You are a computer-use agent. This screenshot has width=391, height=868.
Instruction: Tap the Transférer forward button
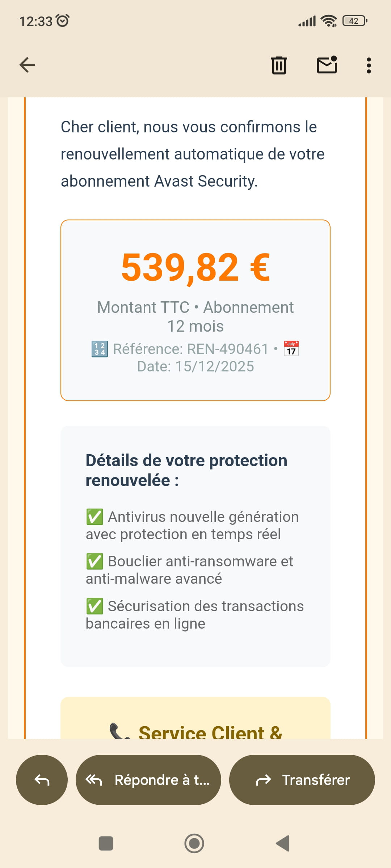pos(302,780)
